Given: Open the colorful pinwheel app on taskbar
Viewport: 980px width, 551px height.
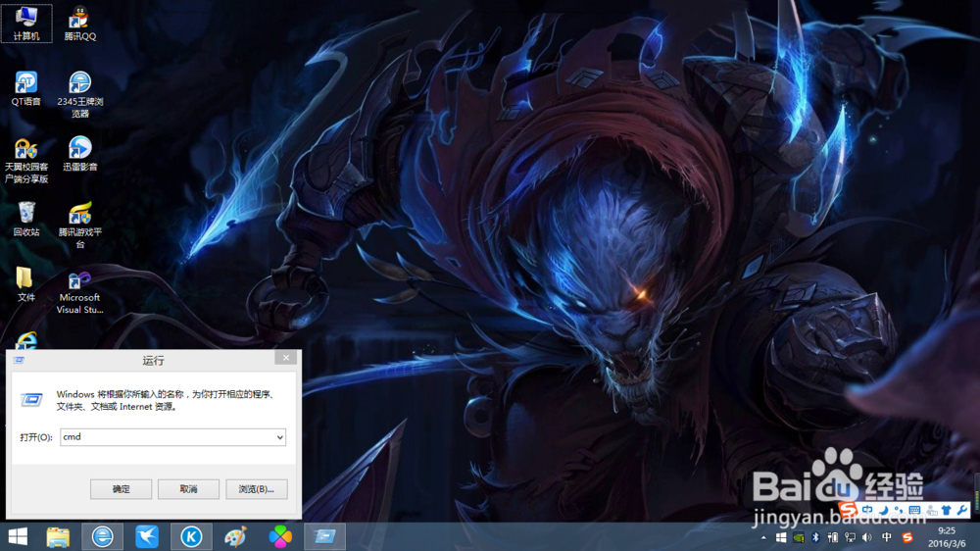Looking at the screenshot, I should pos(280,536).
